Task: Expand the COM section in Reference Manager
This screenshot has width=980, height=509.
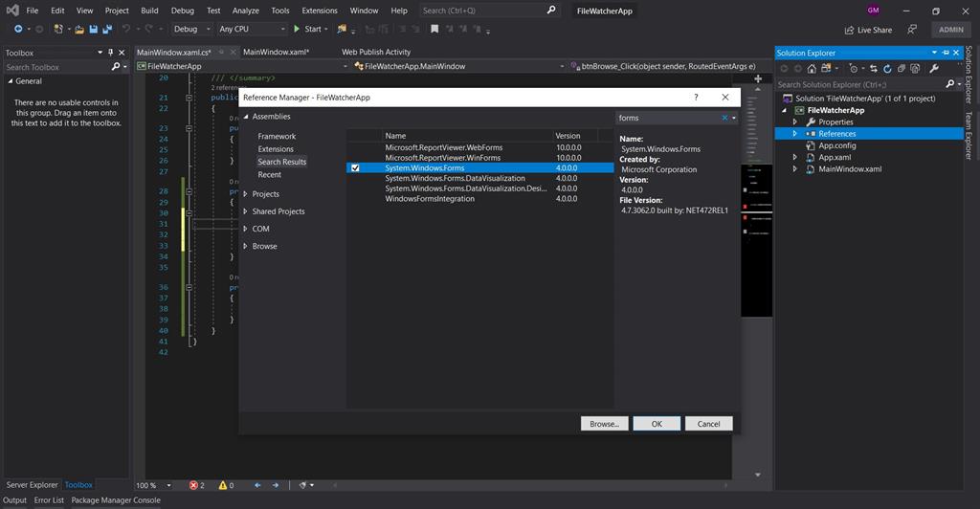Action: click(x=245, y=230)
